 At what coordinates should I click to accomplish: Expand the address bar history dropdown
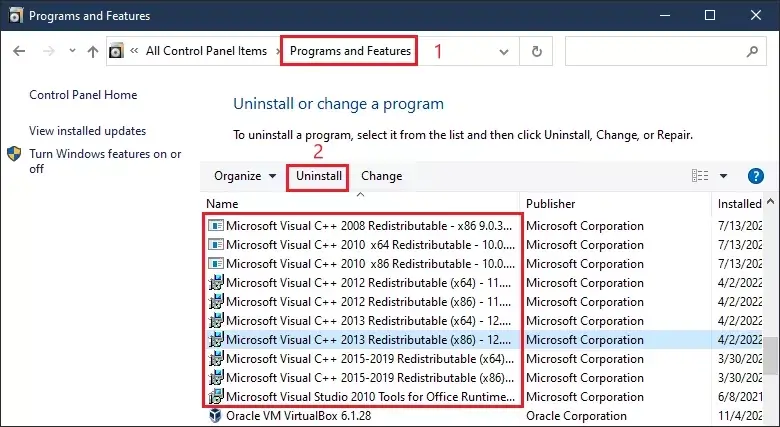point(503,51)
